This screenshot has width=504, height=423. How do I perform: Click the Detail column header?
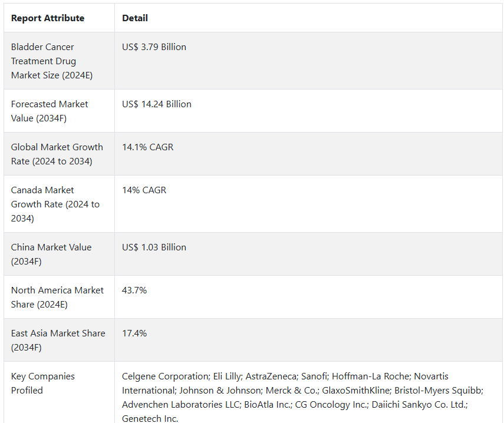tap(134, 18)
